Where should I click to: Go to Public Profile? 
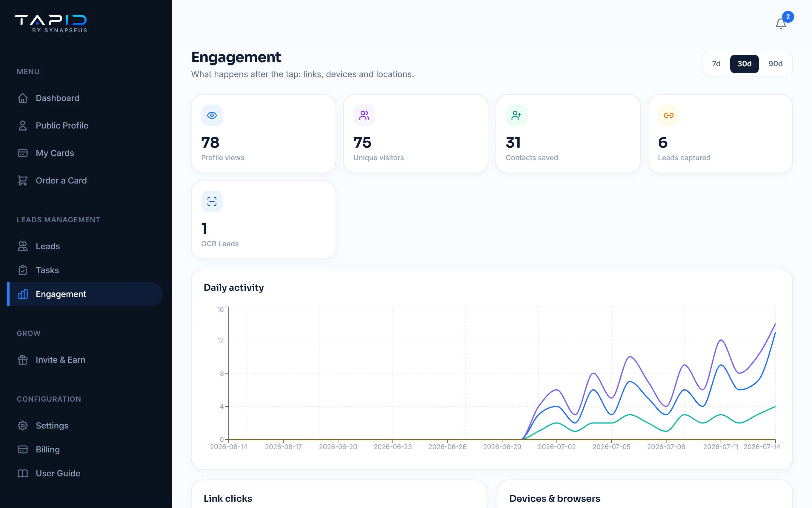84,126
